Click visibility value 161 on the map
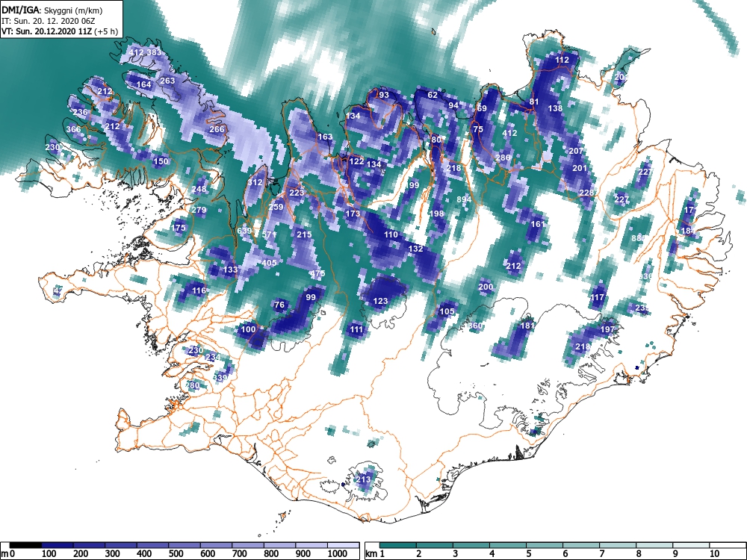 click(x=537, y=224)
